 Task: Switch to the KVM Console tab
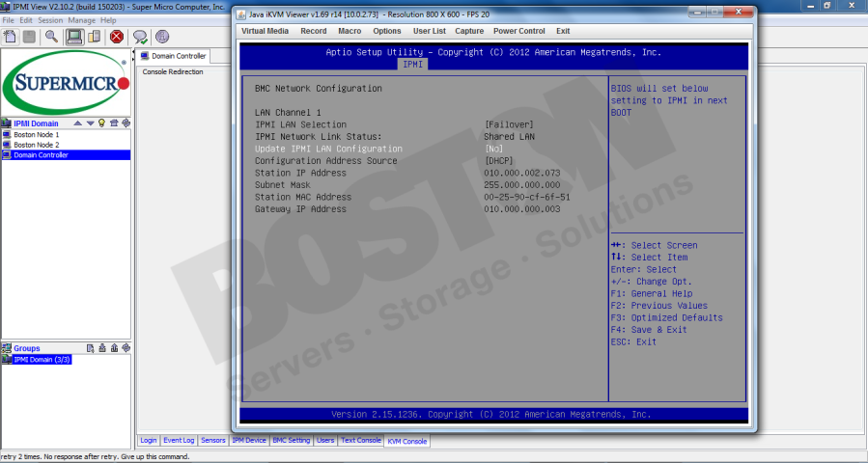pos(407,441)
